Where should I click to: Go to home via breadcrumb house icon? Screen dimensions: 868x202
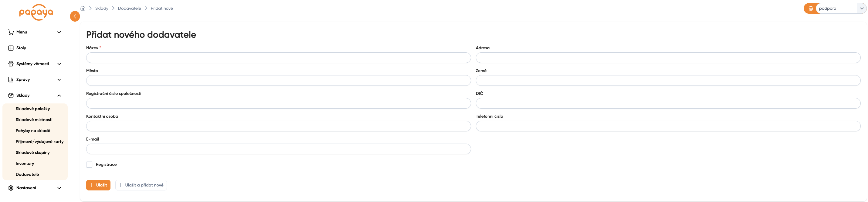coord(83,8)
